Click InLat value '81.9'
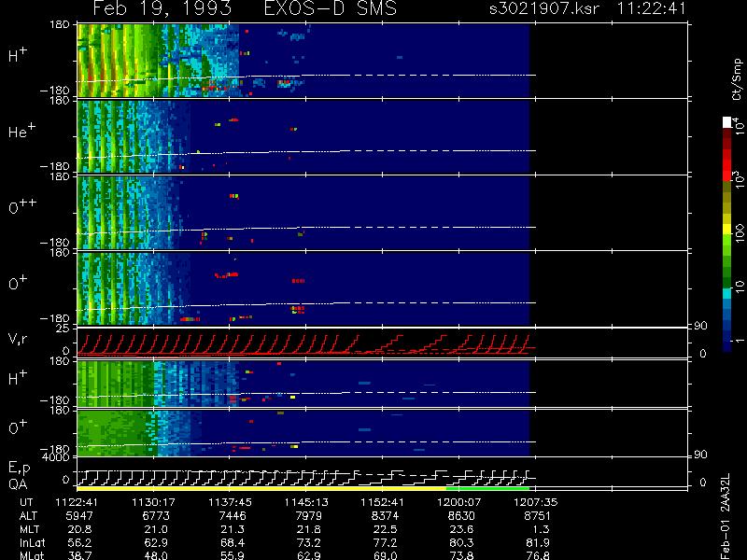Screen dimensions: 747x560 point(539,543)
